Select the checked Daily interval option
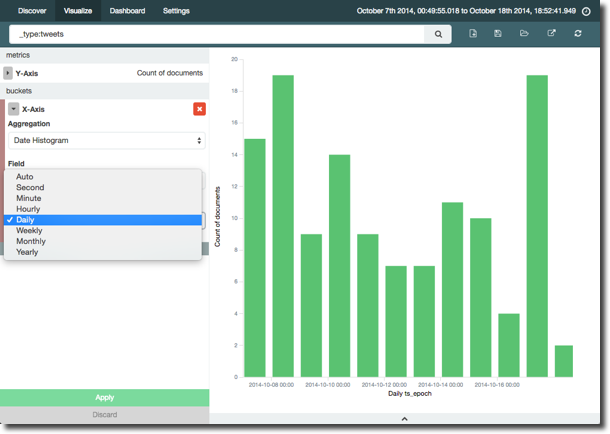 pyautogui.click(x=26, y=220)
